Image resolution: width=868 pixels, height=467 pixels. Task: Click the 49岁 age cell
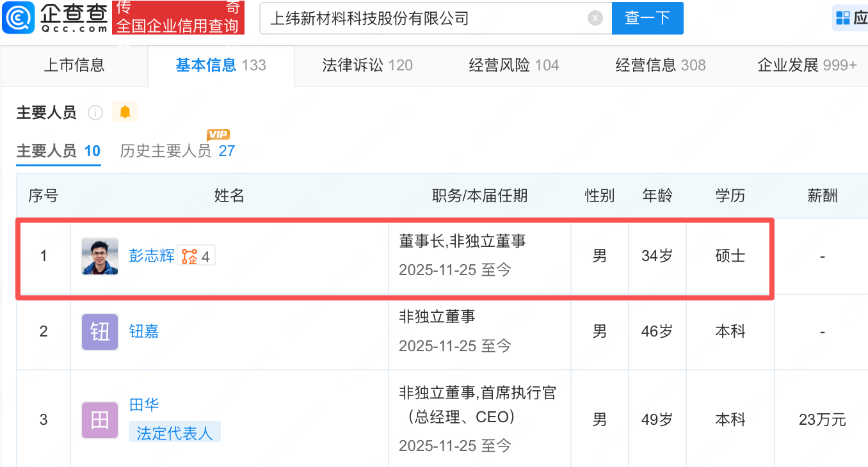657,420
